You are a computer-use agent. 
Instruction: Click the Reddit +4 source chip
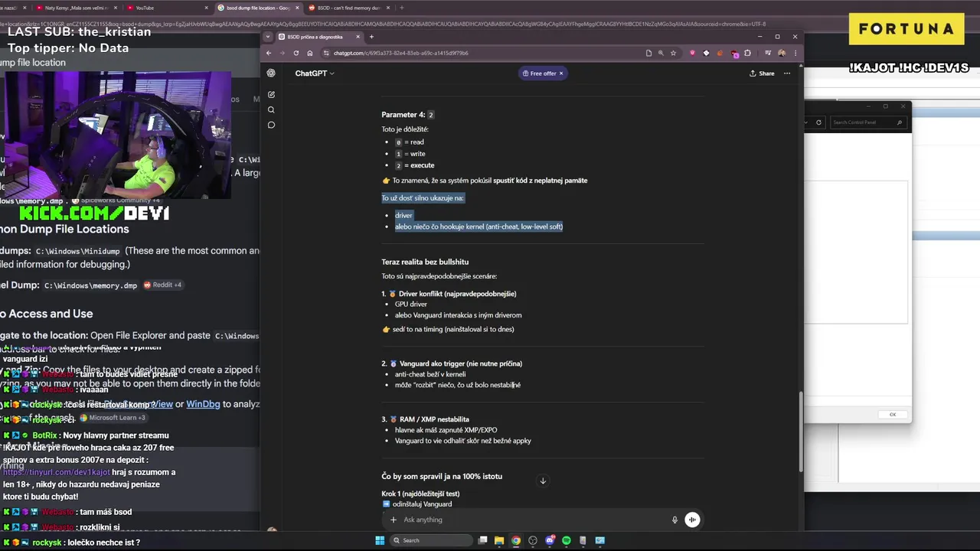coord(163,285)
